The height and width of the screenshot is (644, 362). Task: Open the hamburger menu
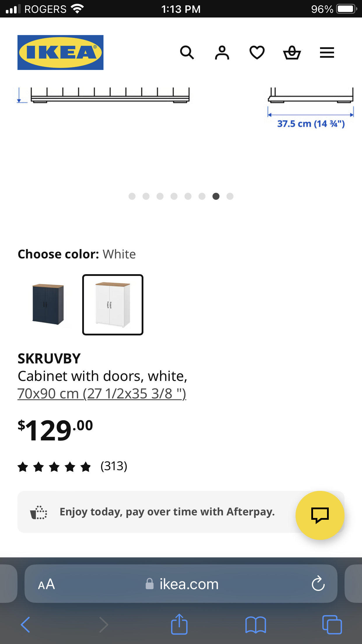[327, 52]
